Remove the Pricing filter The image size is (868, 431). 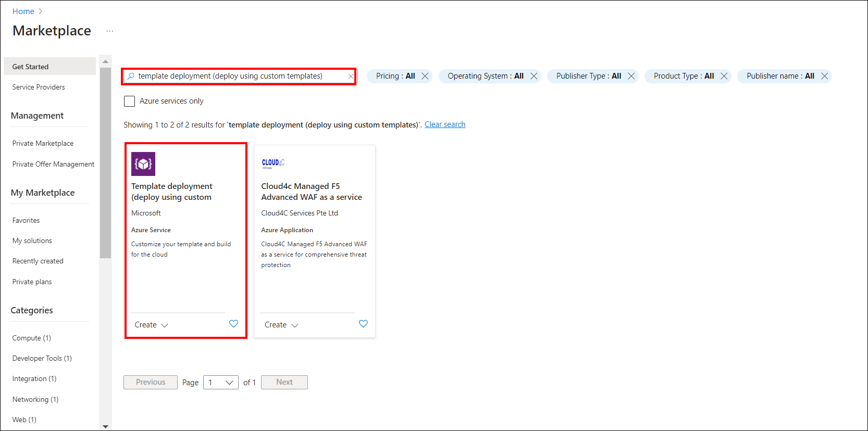point(425,76)
